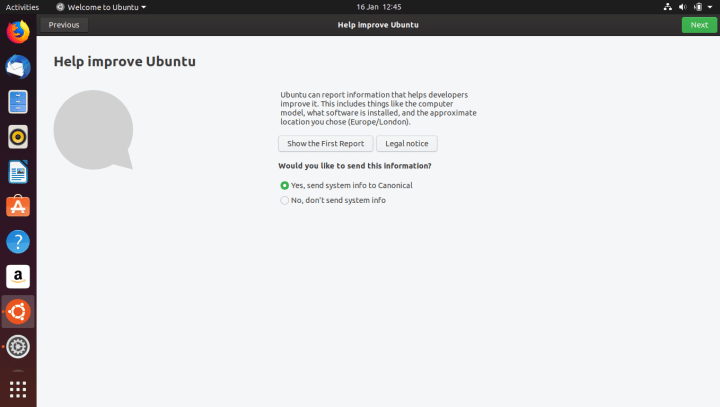
Task: Click the paragraph beginning Ubuntu can report information
Action: click(378, 108)
